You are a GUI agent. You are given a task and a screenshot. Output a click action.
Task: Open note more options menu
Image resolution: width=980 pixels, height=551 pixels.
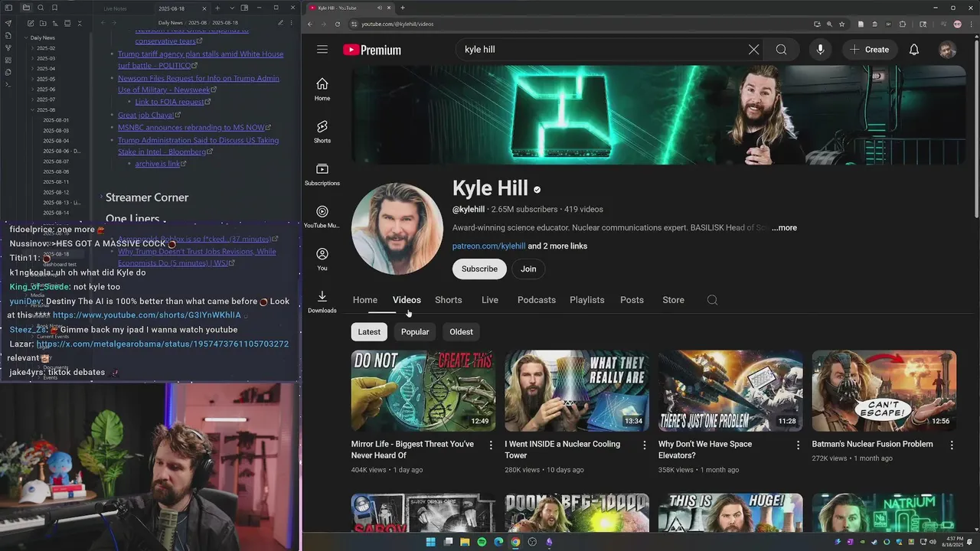coord(292,23)
